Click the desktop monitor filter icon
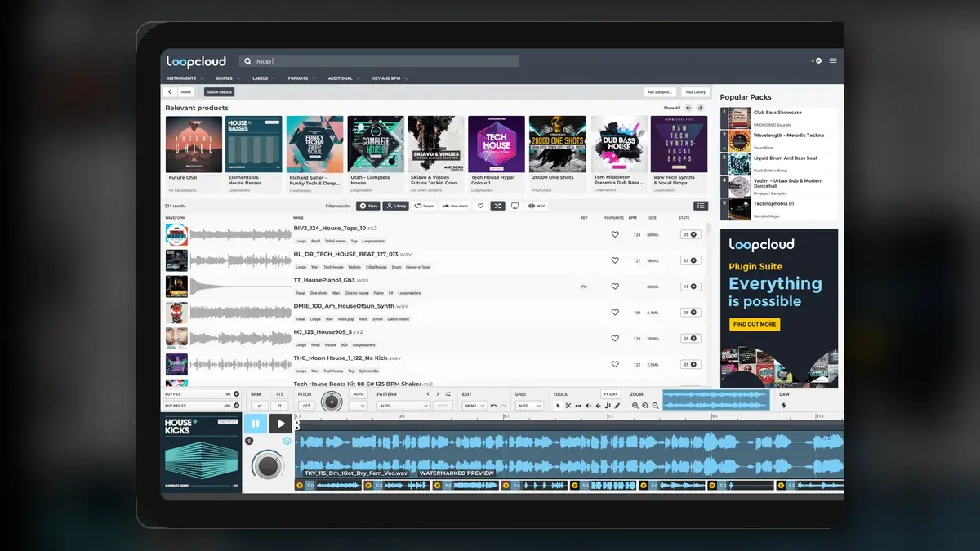This screenshot has width=980, height=551. [514, 206]
